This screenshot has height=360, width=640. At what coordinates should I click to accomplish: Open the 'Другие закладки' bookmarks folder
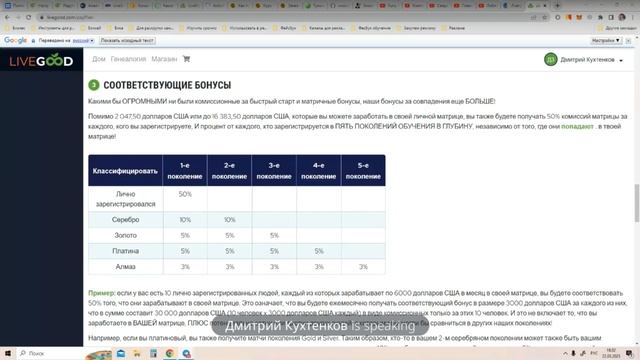[x=617, y=28]
